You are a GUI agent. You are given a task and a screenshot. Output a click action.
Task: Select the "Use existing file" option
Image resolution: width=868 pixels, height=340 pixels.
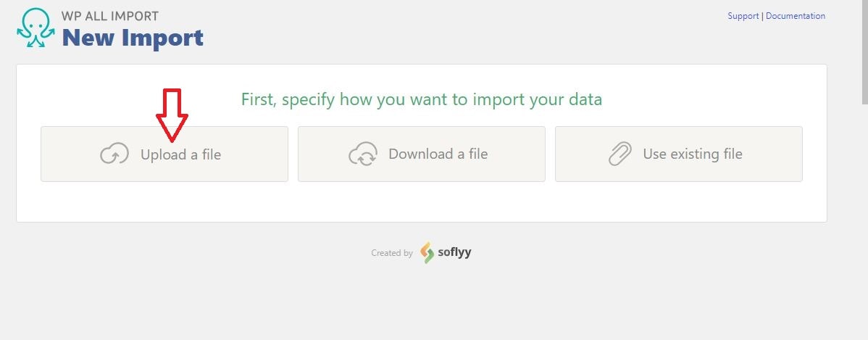pyautogui.click(x=679, y=154)
